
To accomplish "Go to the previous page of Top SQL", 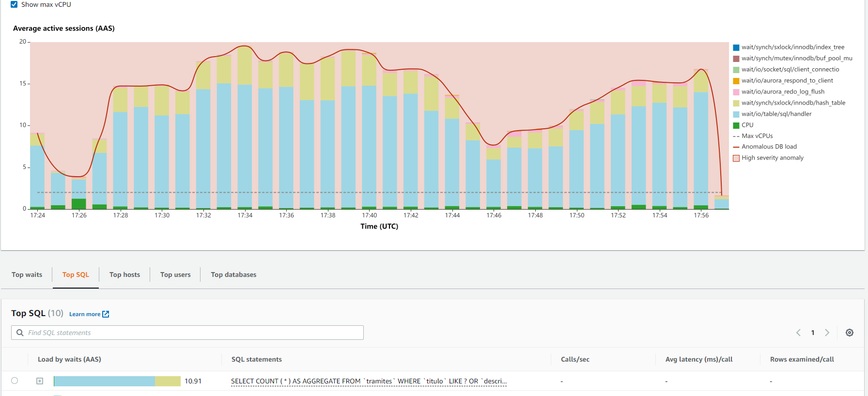I will (x=798, y=333).
